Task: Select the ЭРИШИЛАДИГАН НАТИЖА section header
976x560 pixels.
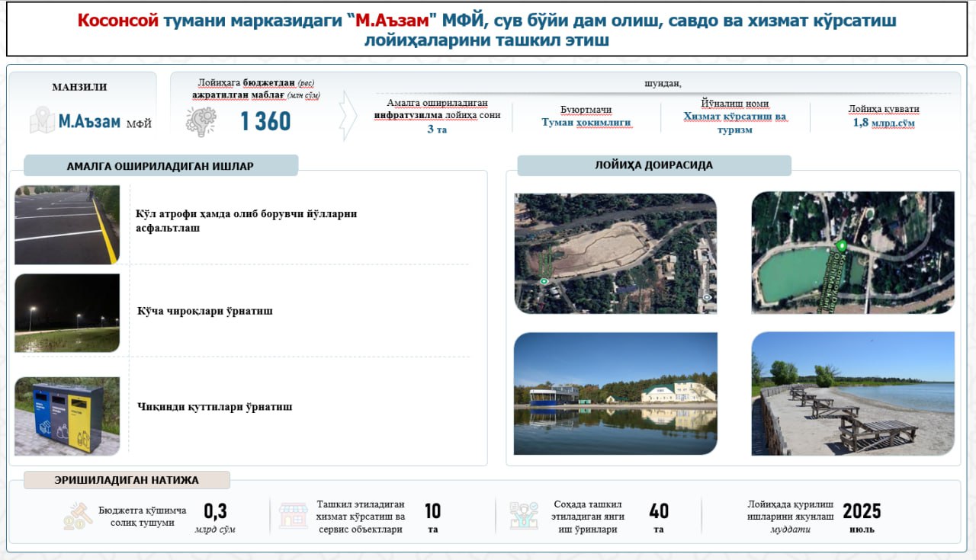Action: click(127, 480)
